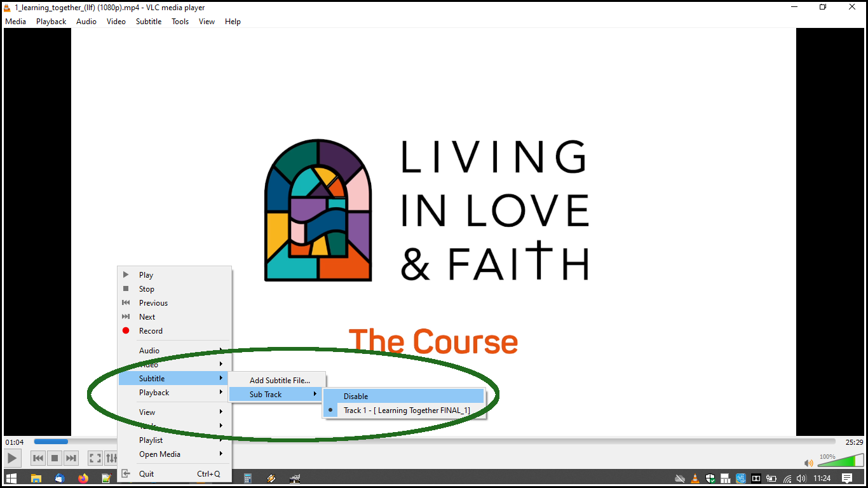Open the notepad-and-pencil app on the taskbar
868x488 pixels.
(x=107, y=478)
